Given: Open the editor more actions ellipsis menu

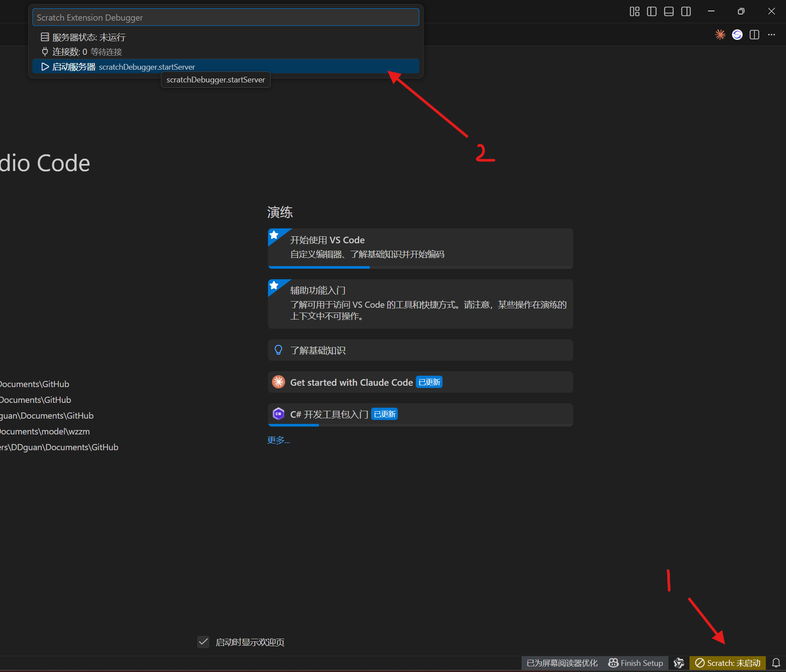Looking at the screenshot, I should [772, 35].
